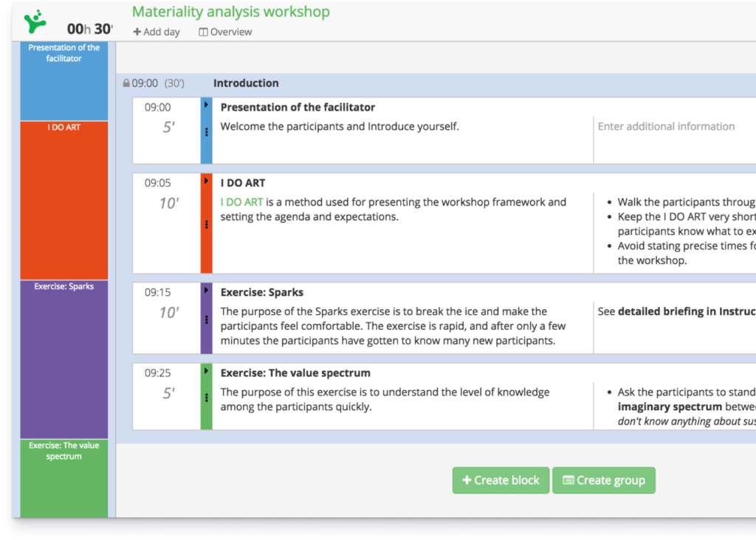Viewport: 756px width, 540px height.
Task: Click the green arrow icon on The value spectrum item
Action: point(207,371)
